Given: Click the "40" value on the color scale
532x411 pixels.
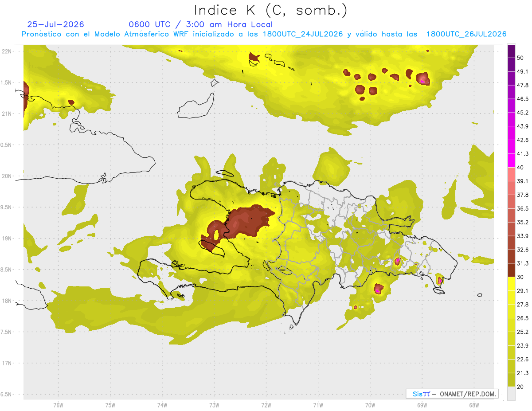Looking at the screenshot, I should point(521,168).
